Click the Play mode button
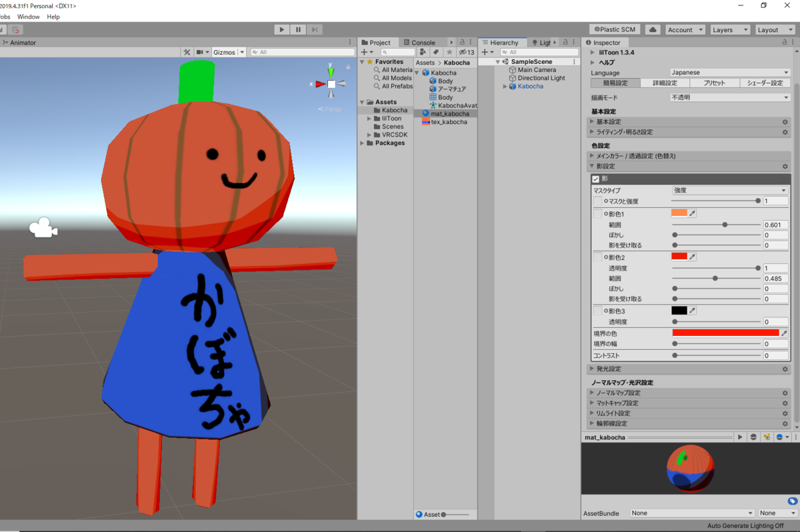 point(282,29)
